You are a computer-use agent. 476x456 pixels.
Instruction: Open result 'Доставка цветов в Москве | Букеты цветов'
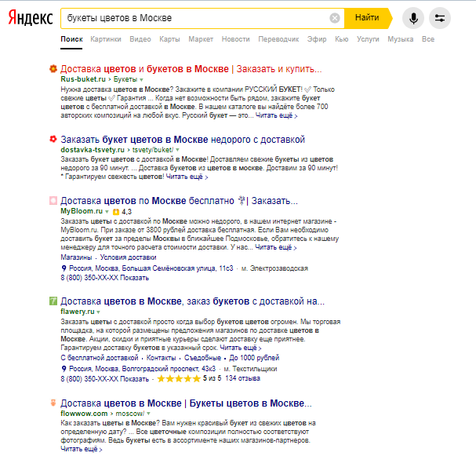point(186,403)
